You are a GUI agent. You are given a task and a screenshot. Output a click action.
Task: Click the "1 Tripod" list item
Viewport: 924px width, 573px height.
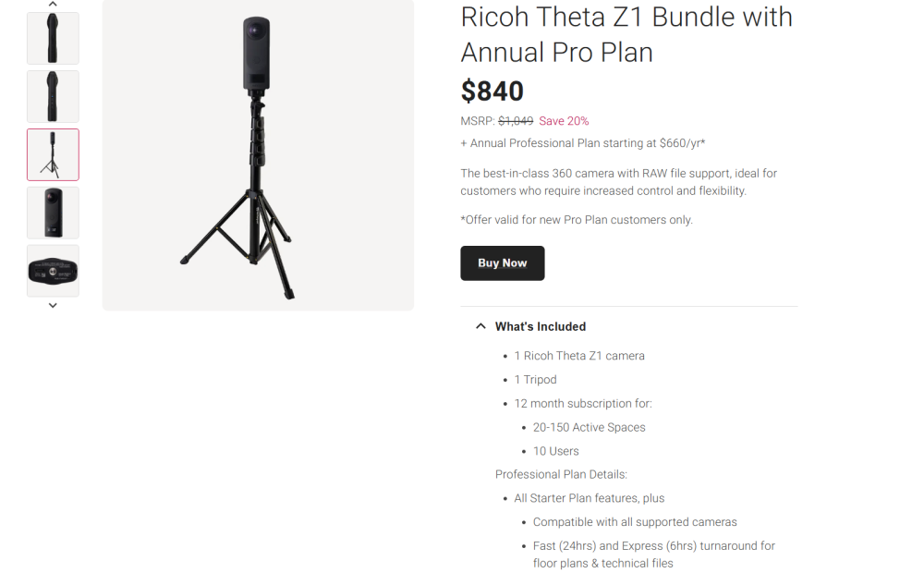click(x=535, y=380)
